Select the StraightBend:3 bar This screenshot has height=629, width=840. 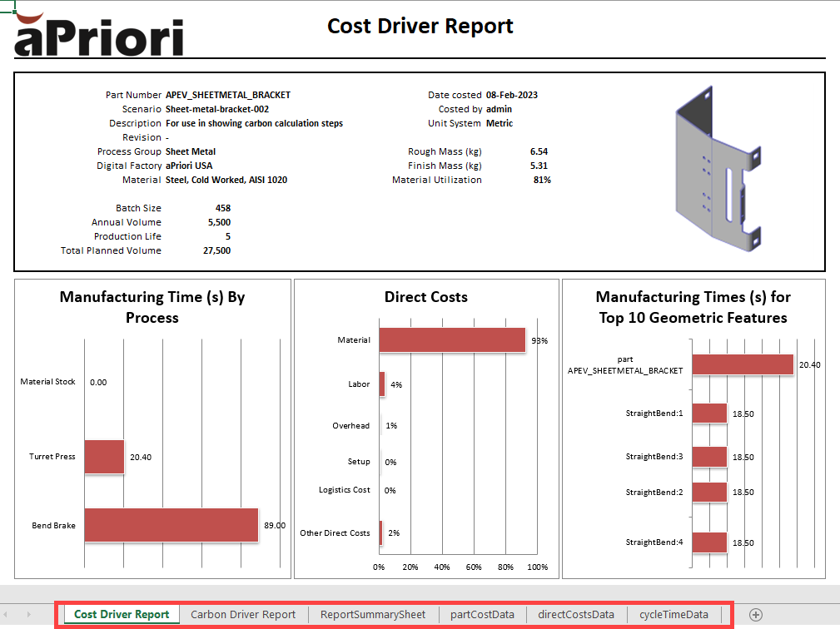709,457
